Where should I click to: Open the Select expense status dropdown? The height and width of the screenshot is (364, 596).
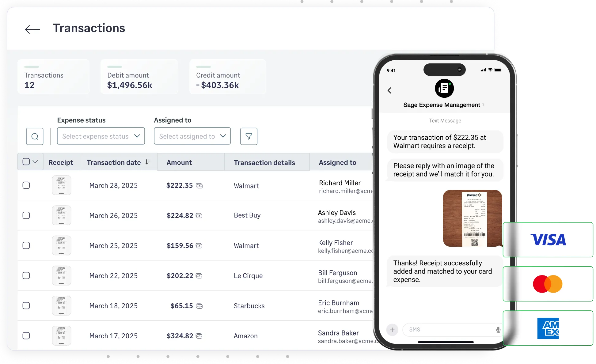(x=101, y=136)
